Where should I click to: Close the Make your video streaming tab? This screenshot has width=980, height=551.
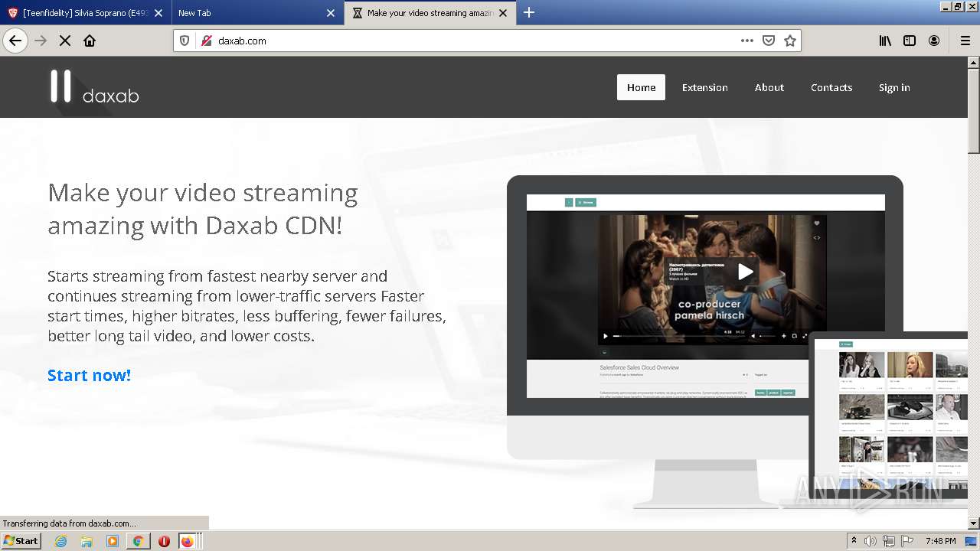(x=503, y=13)
